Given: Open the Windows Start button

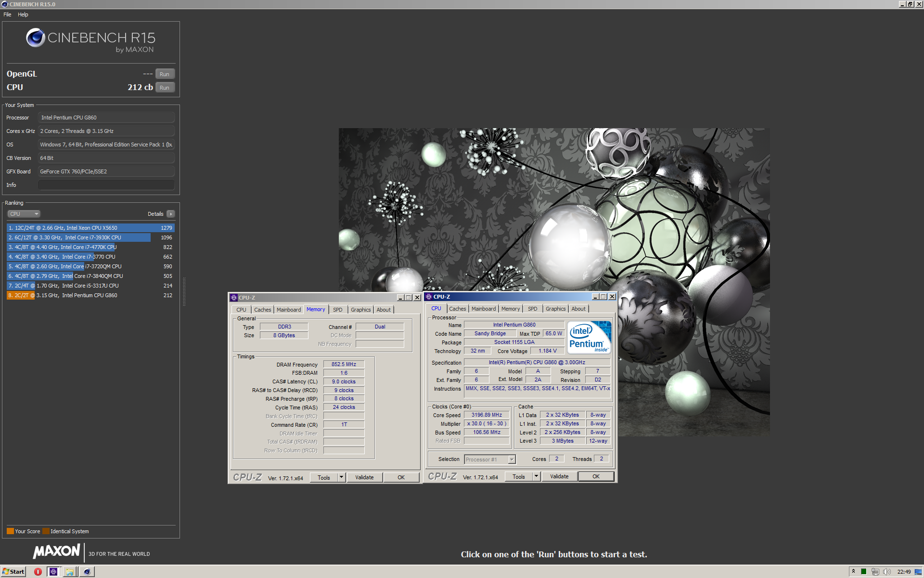Looking at the screenshot, I should pyautogui.click(x=13, y=572).
